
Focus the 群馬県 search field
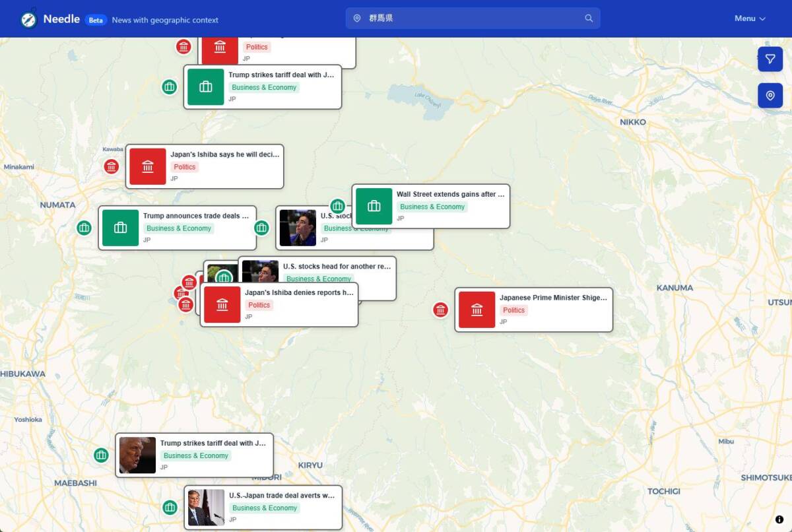(x=473, y=18)
